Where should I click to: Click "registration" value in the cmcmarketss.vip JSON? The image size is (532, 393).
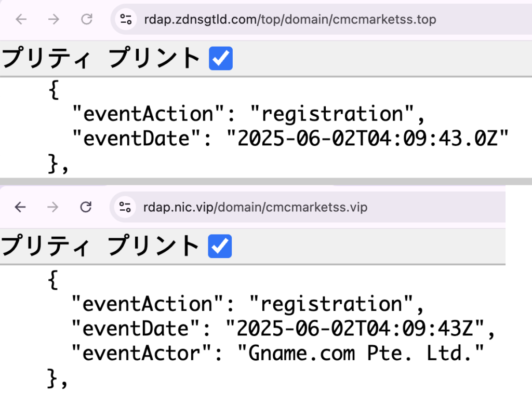pos(331,304)
